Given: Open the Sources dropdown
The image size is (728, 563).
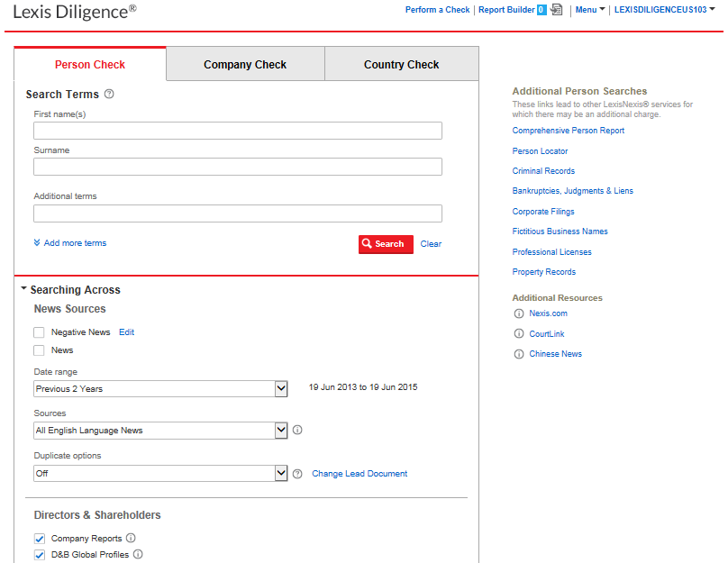Looking at the screenshot, I should point(160,431).
